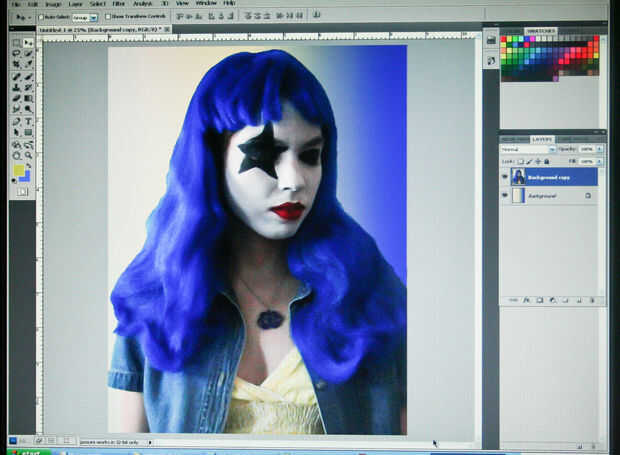Toggle visibility of the Background layer
This screenshot has height=455, width=620.
point(505,195)
